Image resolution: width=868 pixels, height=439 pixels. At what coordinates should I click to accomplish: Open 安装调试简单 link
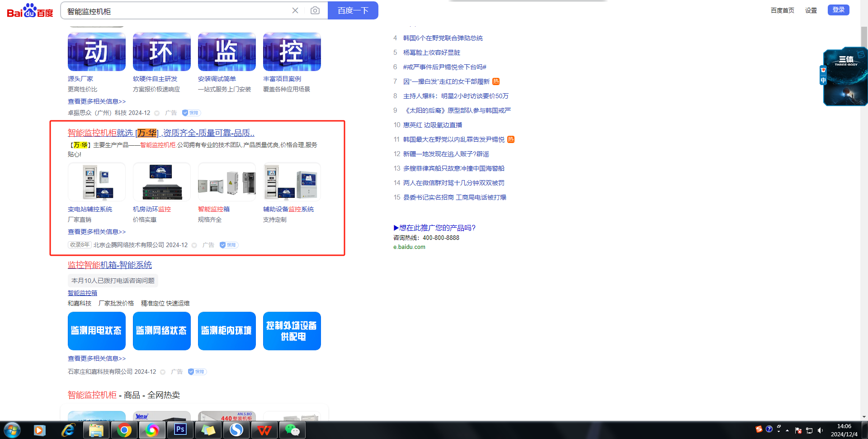click(x=217, y=79)
